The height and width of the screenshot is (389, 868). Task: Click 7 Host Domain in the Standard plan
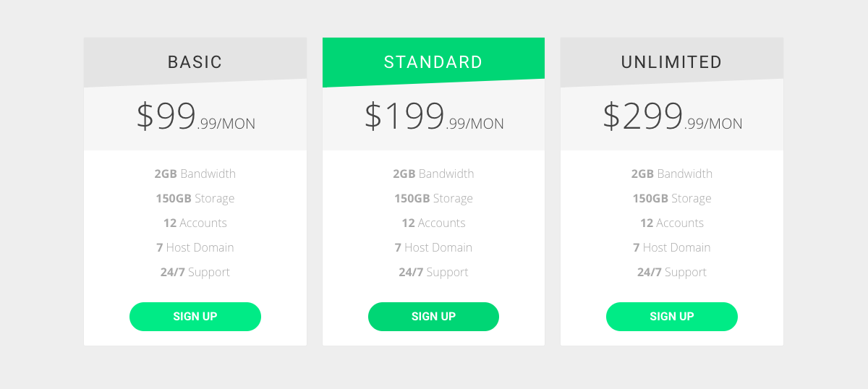coord(433,247)
